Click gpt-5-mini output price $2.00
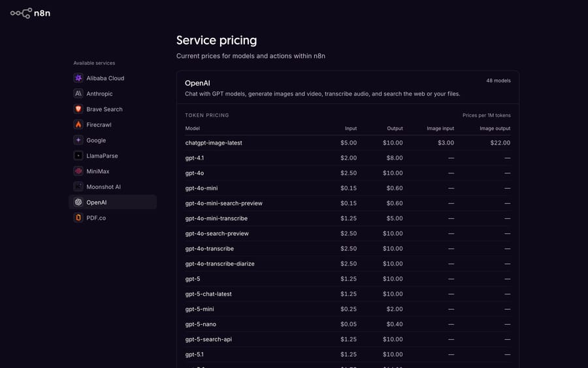This screenshot has width=588, height=368. pos(395,309)
